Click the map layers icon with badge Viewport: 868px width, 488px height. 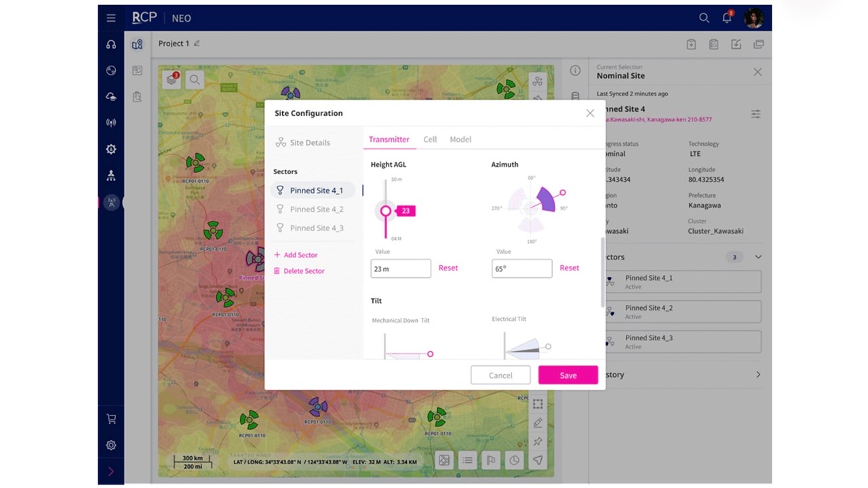point(172,80)
